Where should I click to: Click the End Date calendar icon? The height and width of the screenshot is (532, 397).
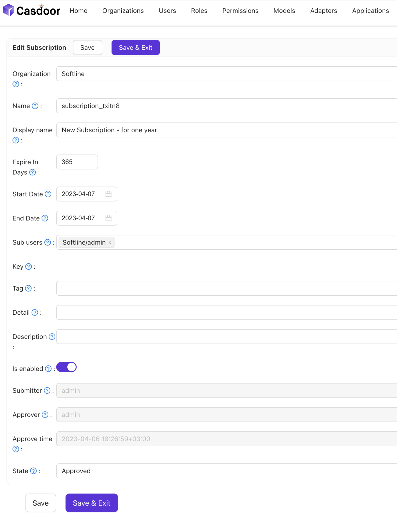[108, 218]
